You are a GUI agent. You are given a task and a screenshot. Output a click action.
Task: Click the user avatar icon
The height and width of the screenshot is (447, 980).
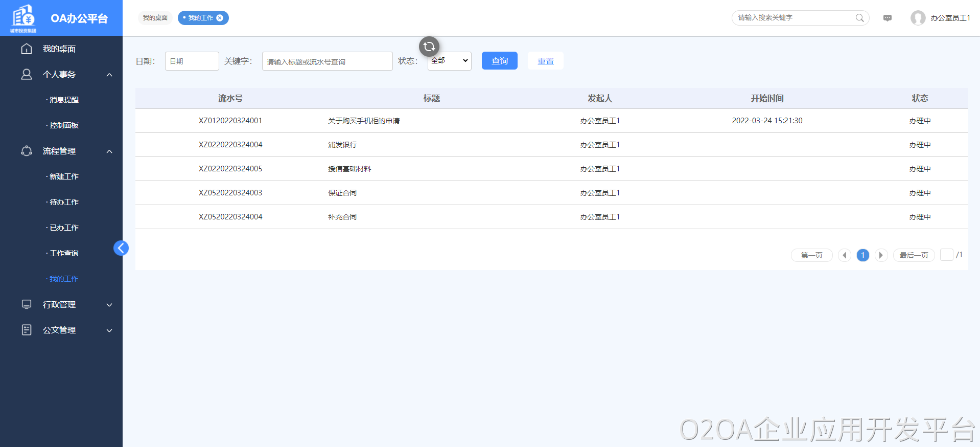(x=918, y=18)
